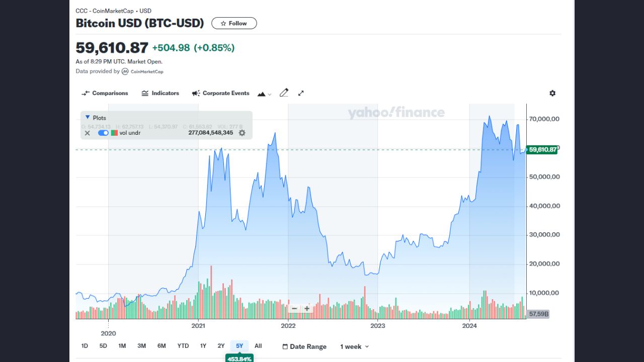Toggle vol undr indicator switch
Screen dimensions: 644x362
click(x=103, y=133)
